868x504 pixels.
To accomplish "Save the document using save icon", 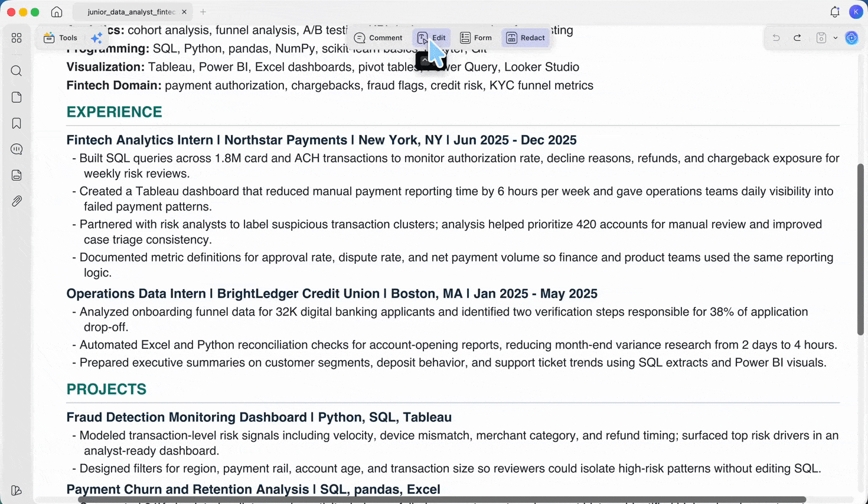I will coord(821,38).
